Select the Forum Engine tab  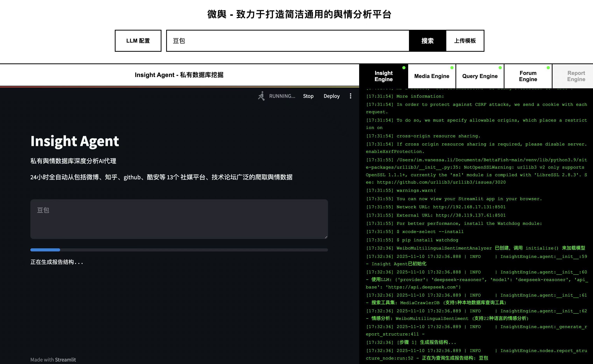[528, 76]
